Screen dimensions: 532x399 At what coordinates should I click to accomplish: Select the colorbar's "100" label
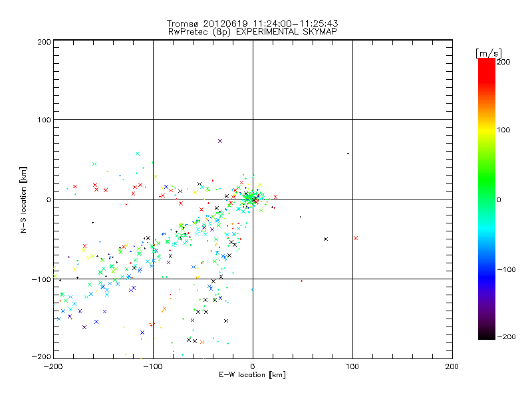[503, 130]
